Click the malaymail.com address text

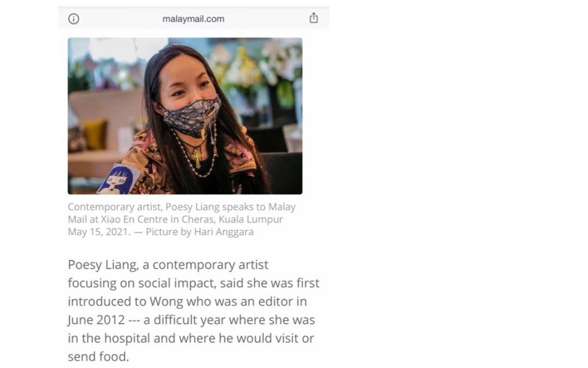click(193, 19)
